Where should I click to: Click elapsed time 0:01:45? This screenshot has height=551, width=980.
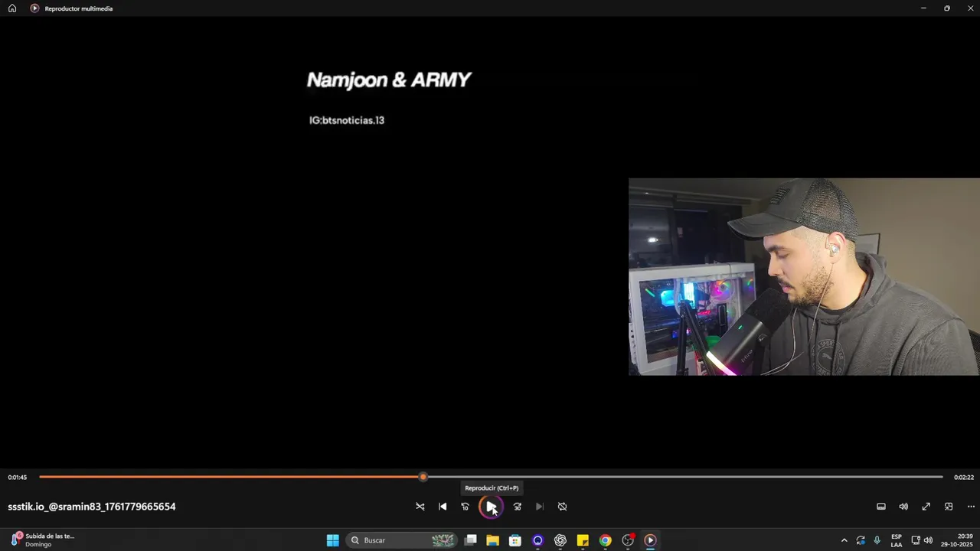tap(18, 478)
